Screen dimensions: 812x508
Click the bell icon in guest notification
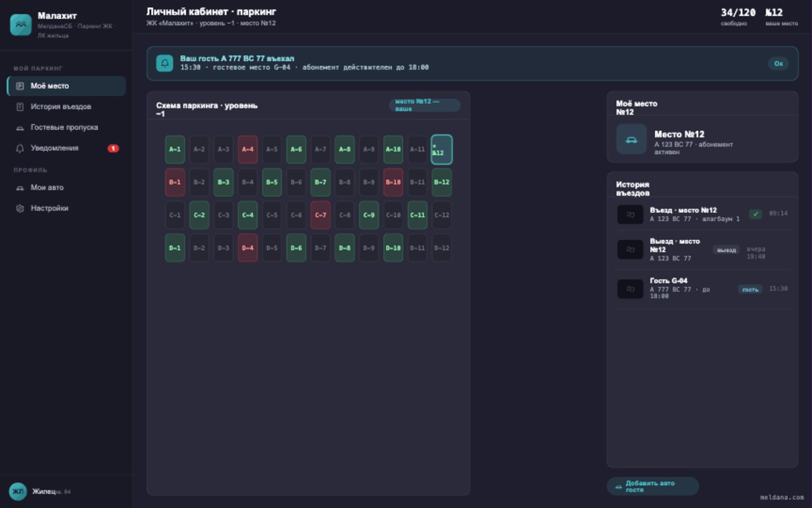coord(165,63)
